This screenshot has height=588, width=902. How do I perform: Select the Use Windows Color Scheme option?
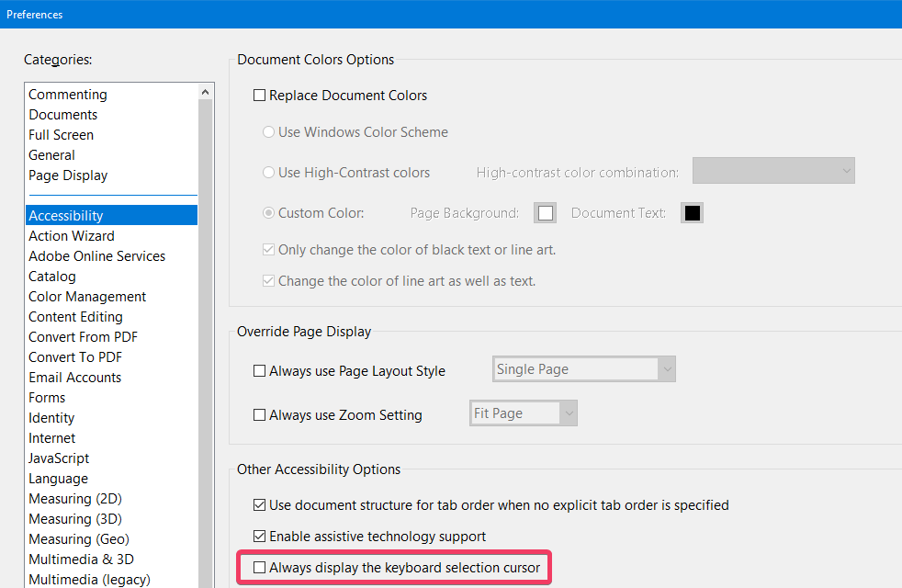[x=269, y=132]
